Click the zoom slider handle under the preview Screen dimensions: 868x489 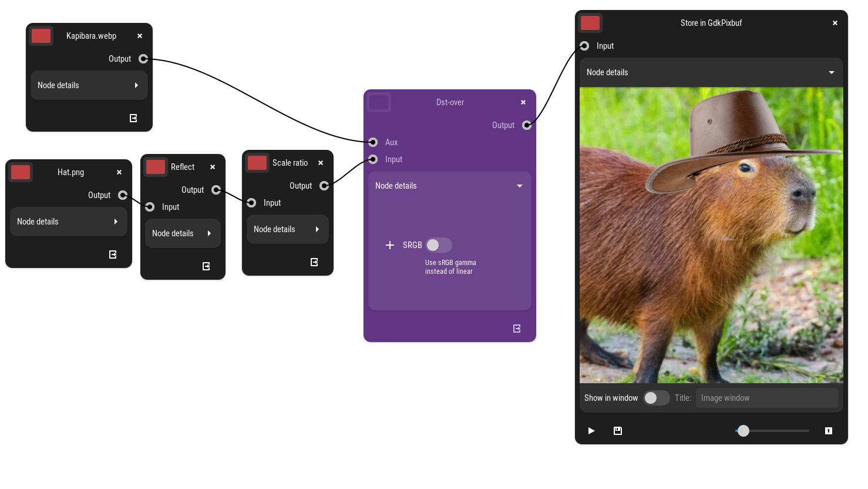point(743,431)
